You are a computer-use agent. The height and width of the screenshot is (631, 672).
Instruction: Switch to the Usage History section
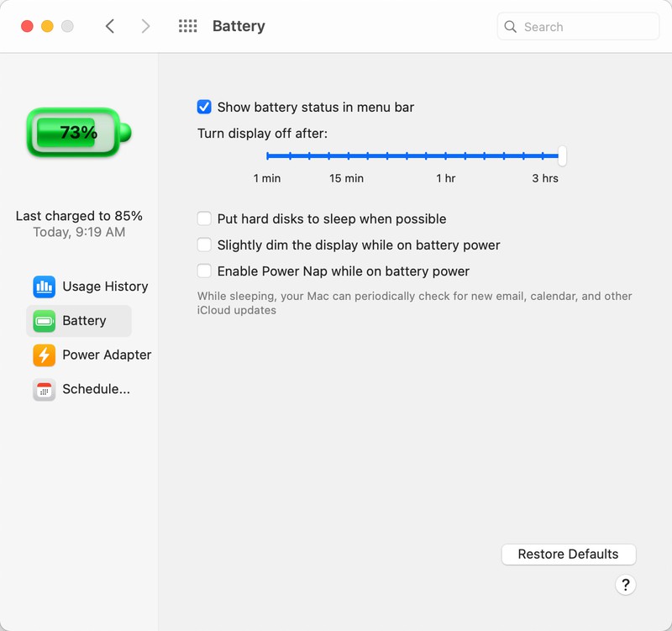point(105,287)
